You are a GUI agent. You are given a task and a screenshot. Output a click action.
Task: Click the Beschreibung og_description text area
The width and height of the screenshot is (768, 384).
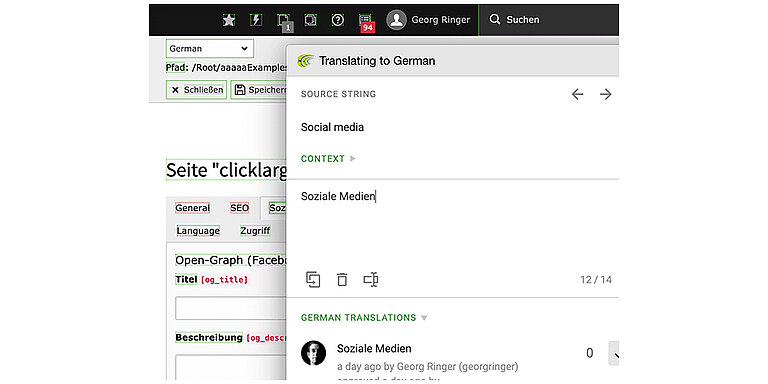231,367
